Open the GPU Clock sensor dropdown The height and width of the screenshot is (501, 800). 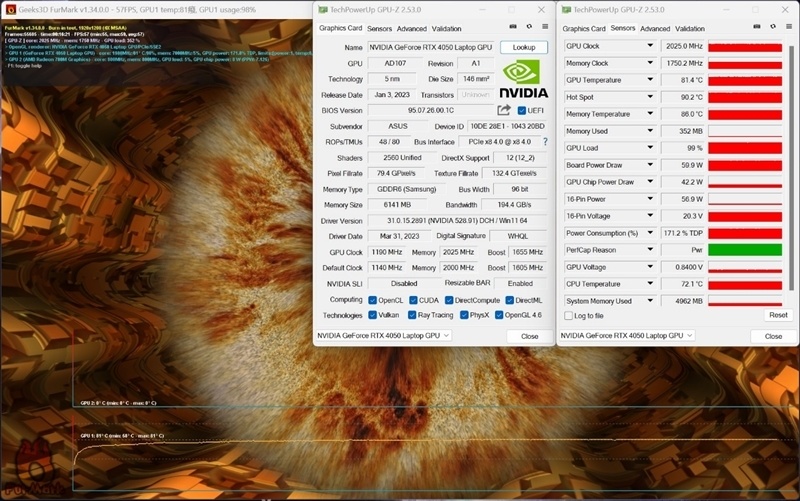pyautogui.click(x=650, y=46)
